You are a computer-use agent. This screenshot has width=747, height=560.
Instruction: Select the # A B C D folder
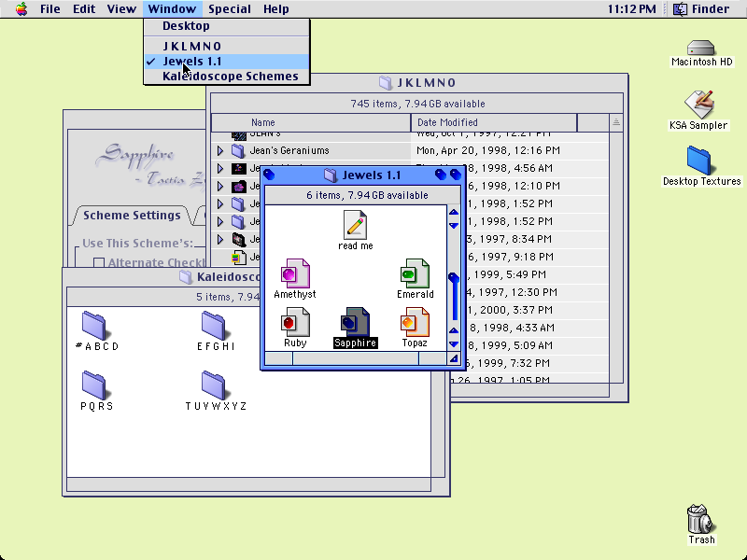94,326
